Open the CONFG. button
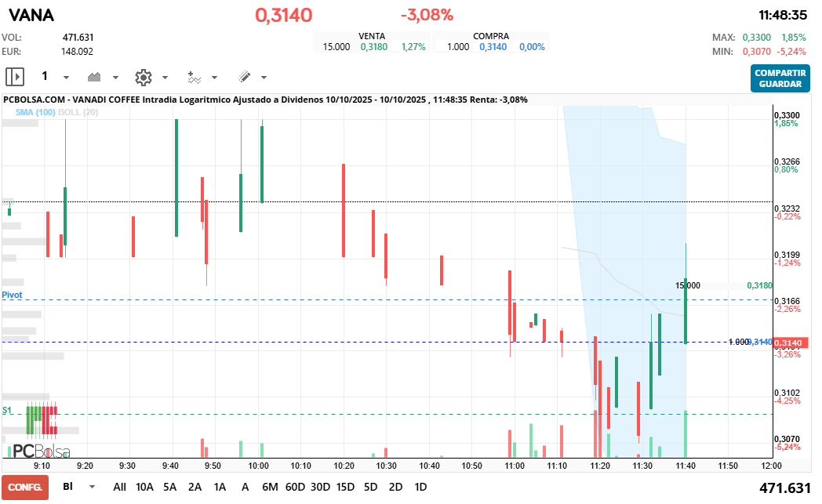This screenshot has height=504, width=822. [x=25, y=488]
